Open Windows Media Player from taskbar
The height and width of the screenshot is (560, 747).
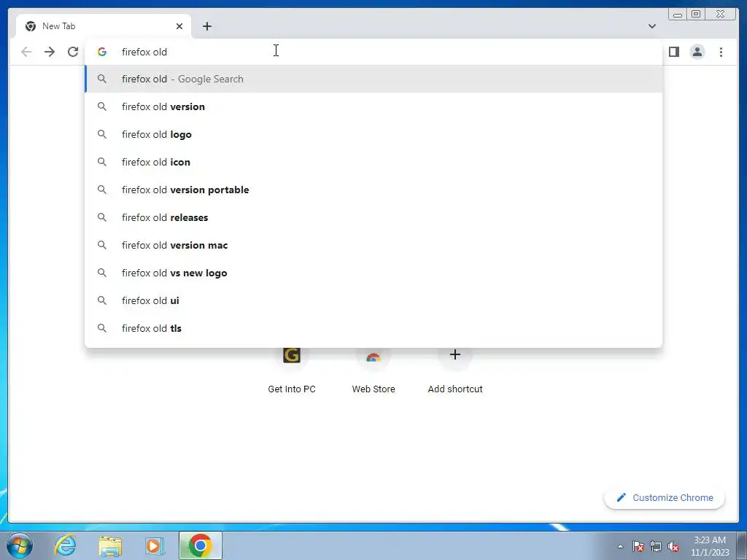click(154, 545)
